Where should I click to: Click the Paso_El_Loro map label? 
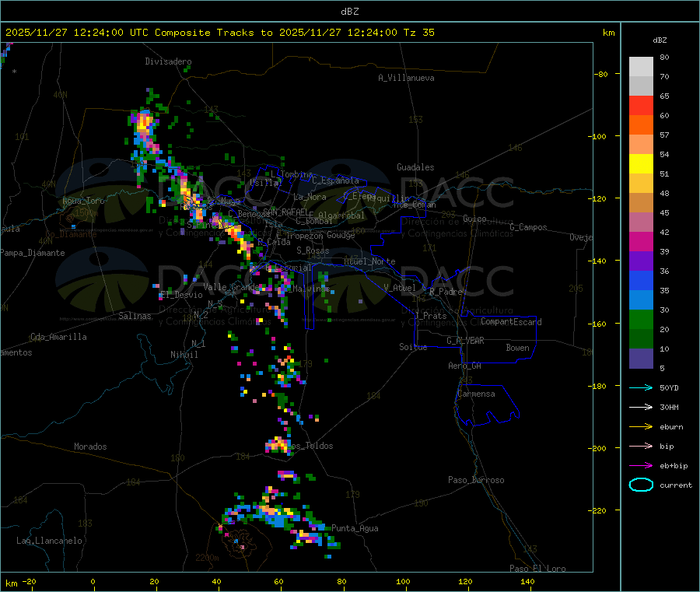pyautogui.click(x=538, y=569)
